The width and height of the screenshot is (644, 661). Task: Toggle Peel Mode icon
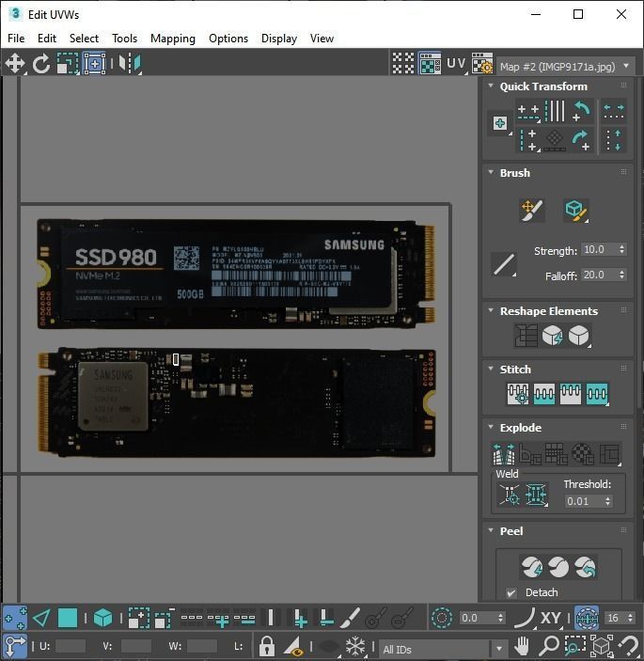[558, 567]
